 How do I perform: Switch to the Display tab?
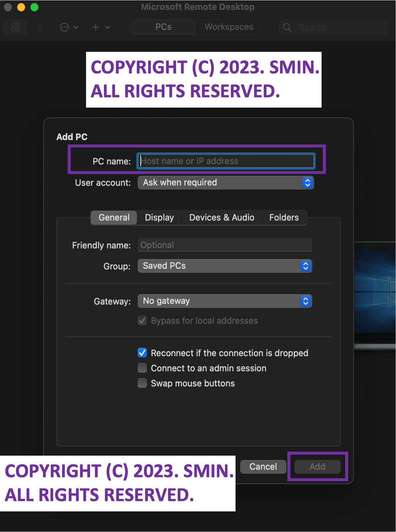point(159,218)
